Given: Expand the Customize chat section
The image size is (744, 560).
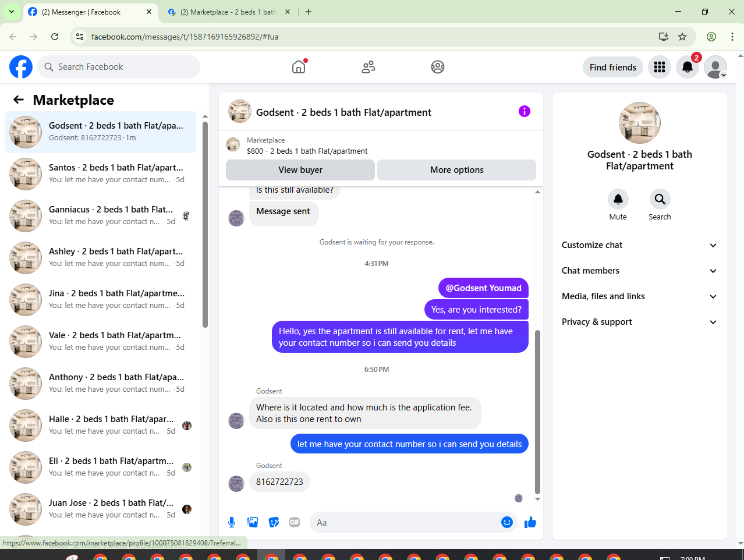Looking at the screenshot, I should 639,245.
